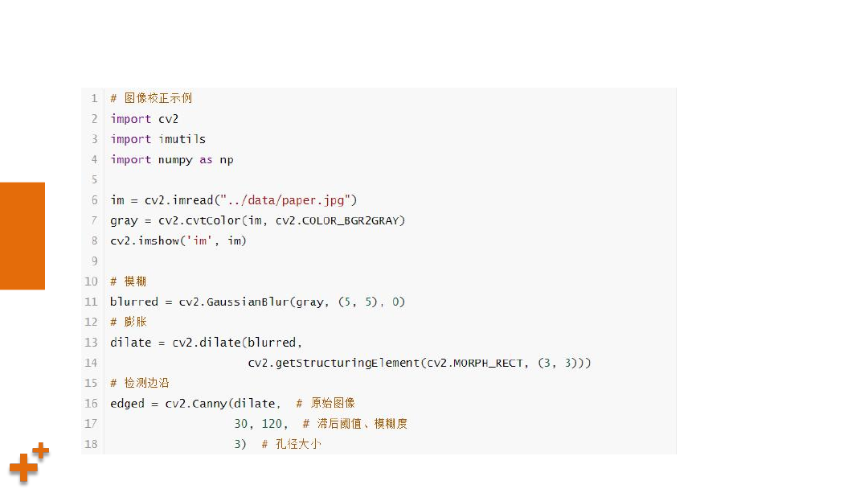
Task: Click the 'import cv2' code line
Action: (144, 119)
